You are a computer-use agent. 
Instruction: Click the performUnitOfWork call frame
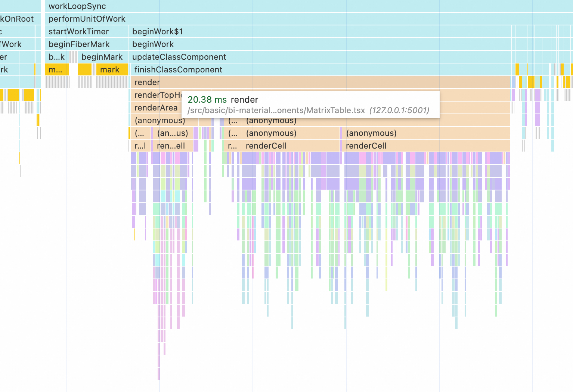pos(309,19)
